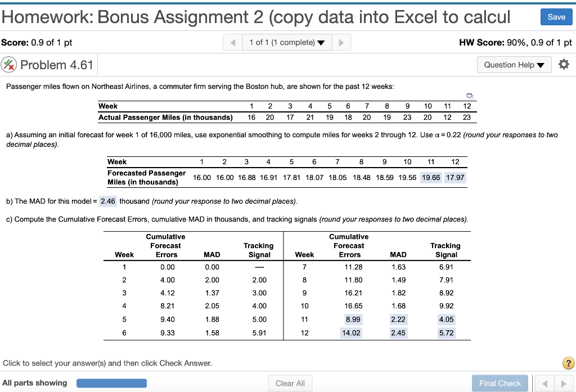Click the copy-table icon above the data table
Image resolution: width=576 pixels, height=392 pixels.
470,96
